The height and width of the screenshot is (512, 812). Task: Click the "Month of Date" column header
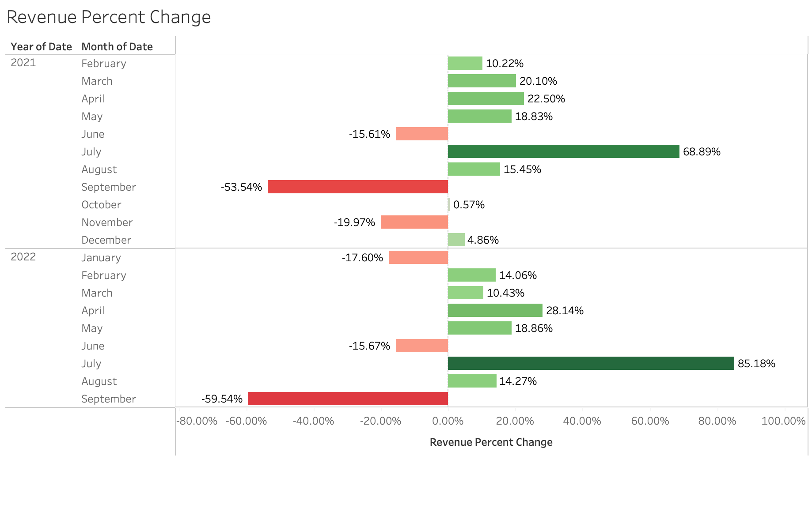[117, 47]
